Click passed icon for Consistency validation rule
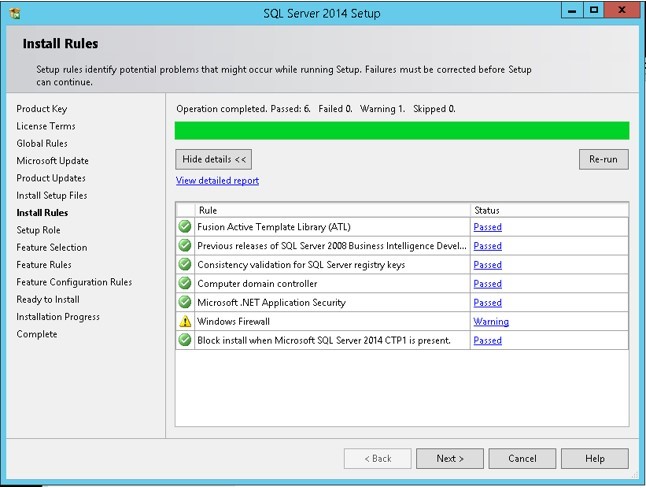This screenshot has width=646, height=488. pyautogui.click(x=185, y=265)
